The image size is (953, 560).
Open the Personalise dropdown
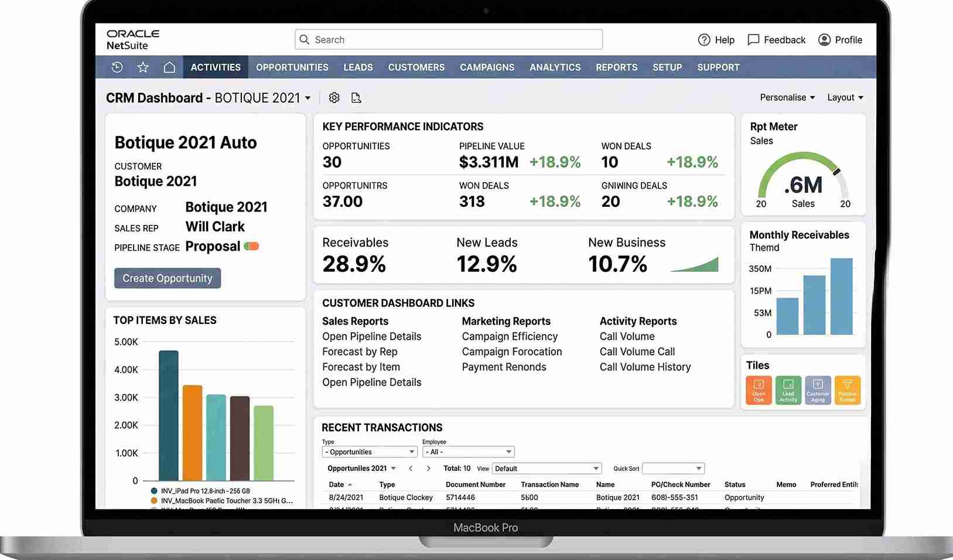[x=787, y=98]
